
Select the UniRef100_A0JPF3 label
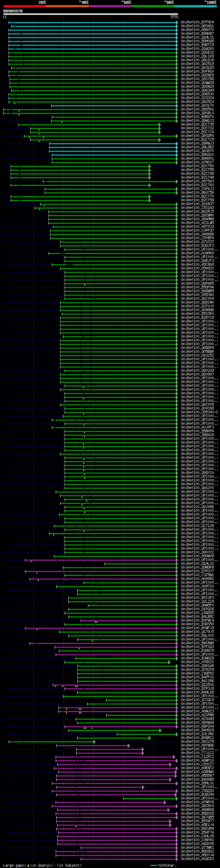[197, 427]
